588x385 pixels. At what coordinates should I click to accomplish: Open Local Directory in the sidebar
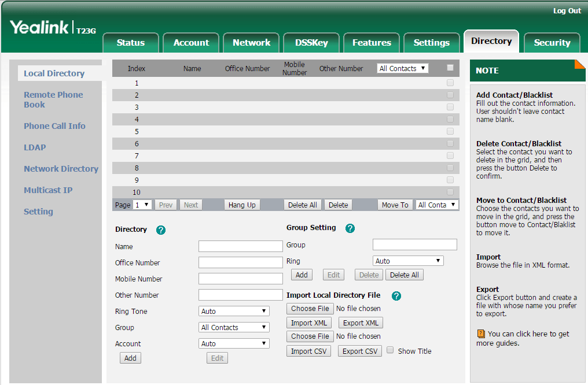(x=54, y=73)
